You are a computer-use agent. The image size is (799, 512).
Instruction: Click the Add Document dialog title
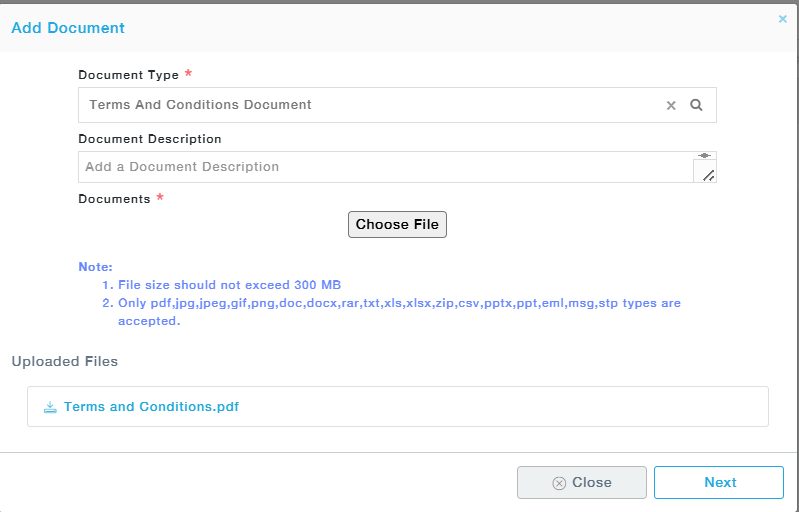(x=68, y=28)
